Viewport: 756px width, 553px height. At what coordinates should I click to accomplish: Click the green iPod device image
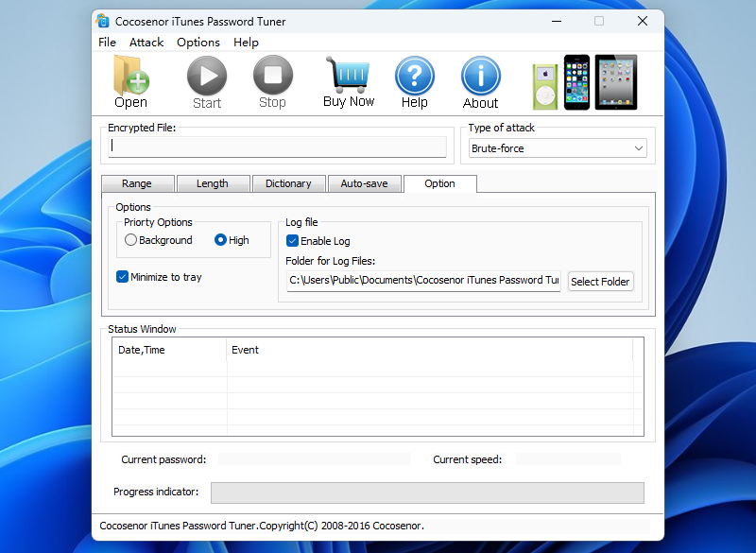click(x=545, y=87)
